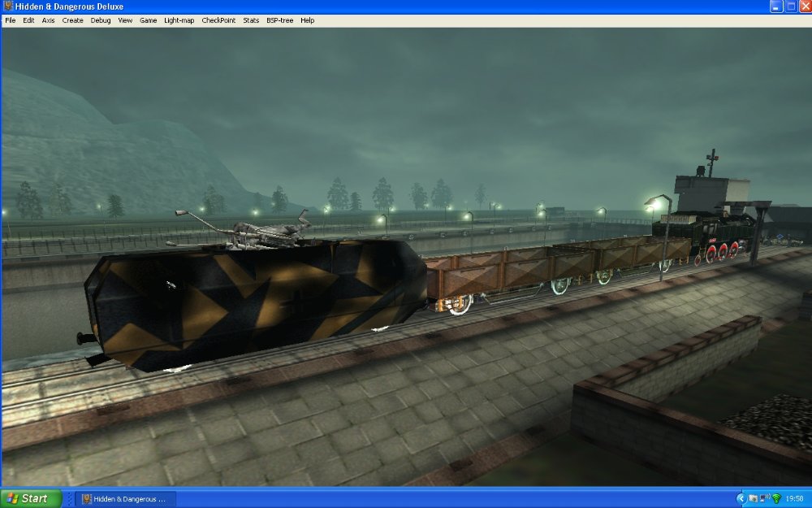Click the wireless computer connection tray icon
This screenshot has width=812, height=508.
(764, 499)
